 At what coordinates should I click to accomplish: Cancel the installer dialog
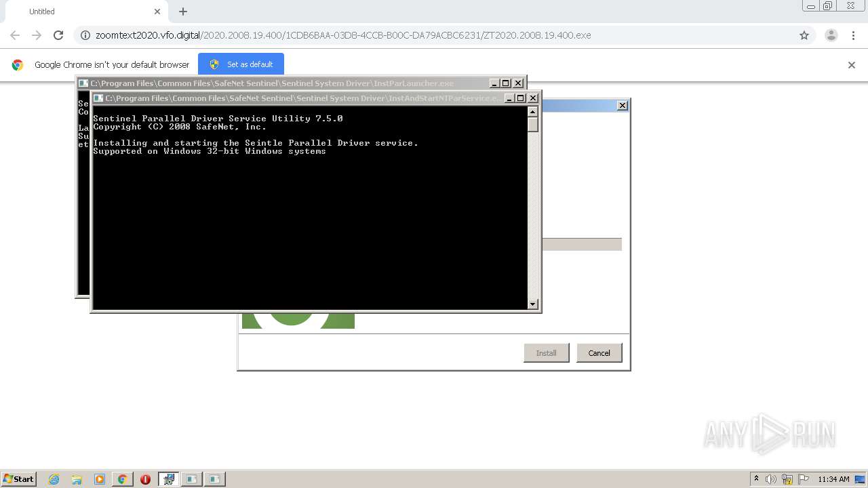pos(599,353)
